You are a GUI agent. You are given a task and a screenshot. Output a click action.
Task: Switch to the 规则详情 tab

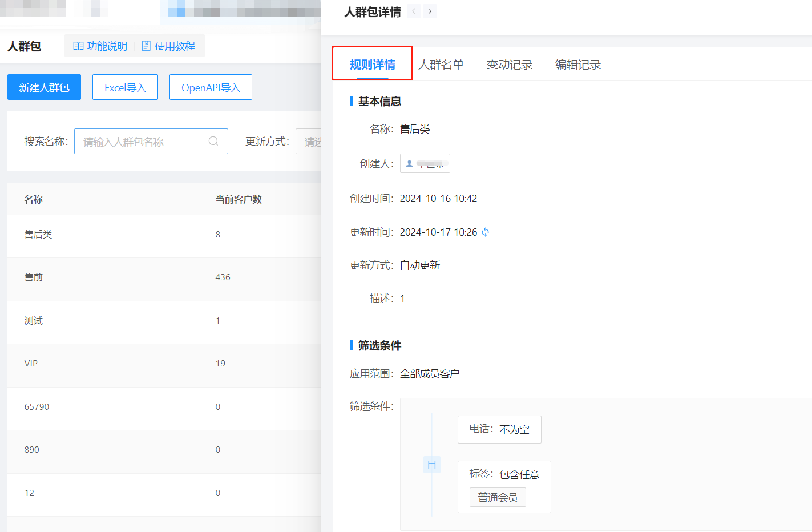(373, 65)
